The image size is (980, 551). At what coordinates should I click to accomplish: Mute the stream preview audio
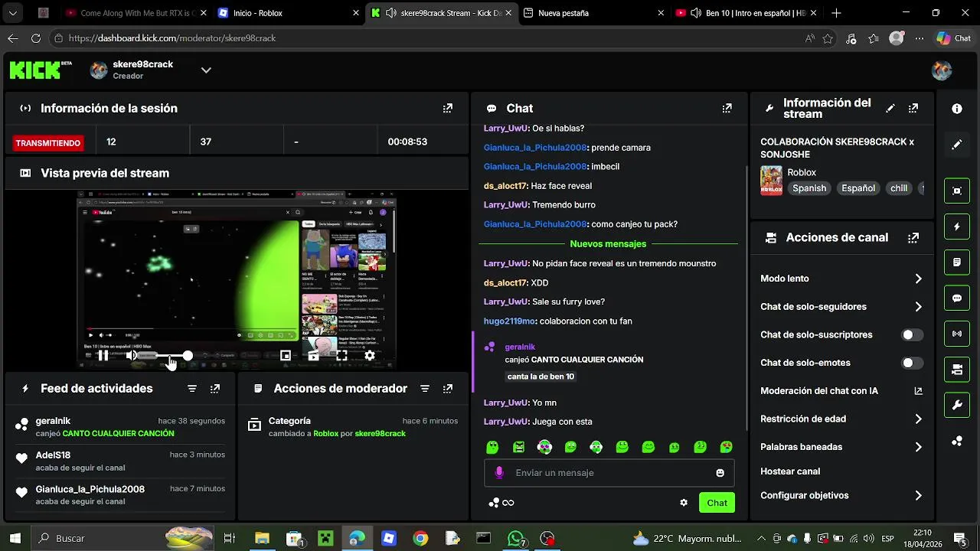[x=132, y=355]
